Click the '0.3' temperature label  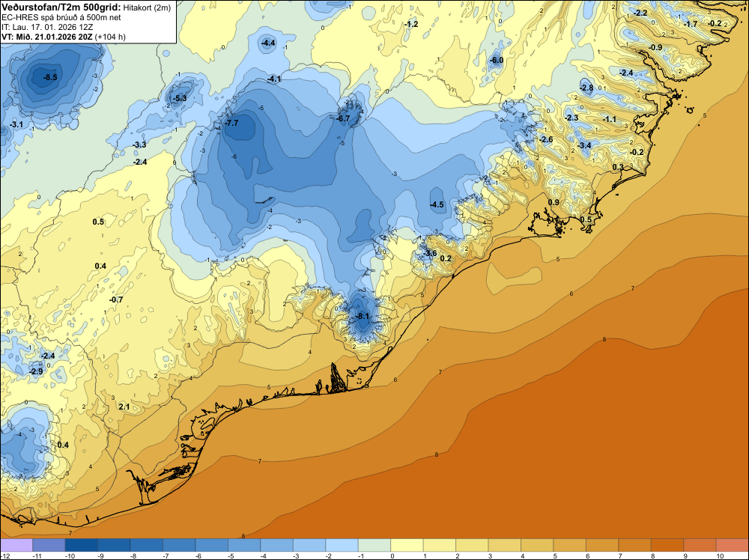(x=618, y=167)
